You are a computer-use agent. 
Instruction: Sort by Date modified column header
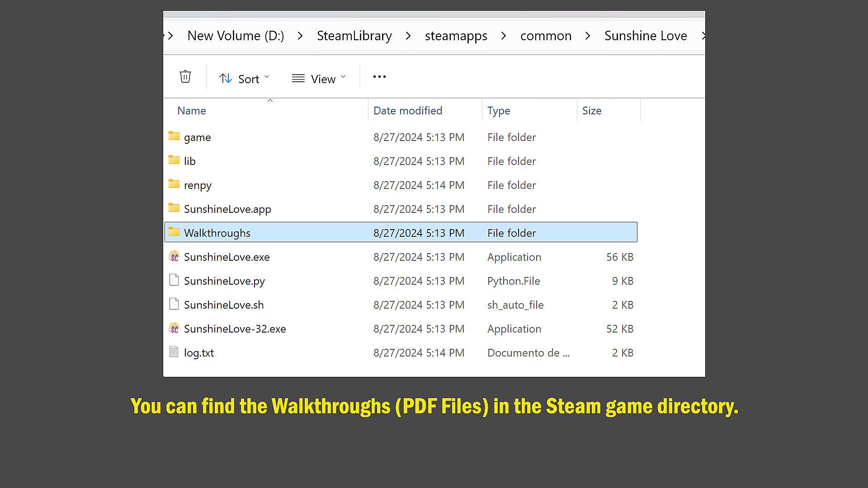tap(407, 111)
